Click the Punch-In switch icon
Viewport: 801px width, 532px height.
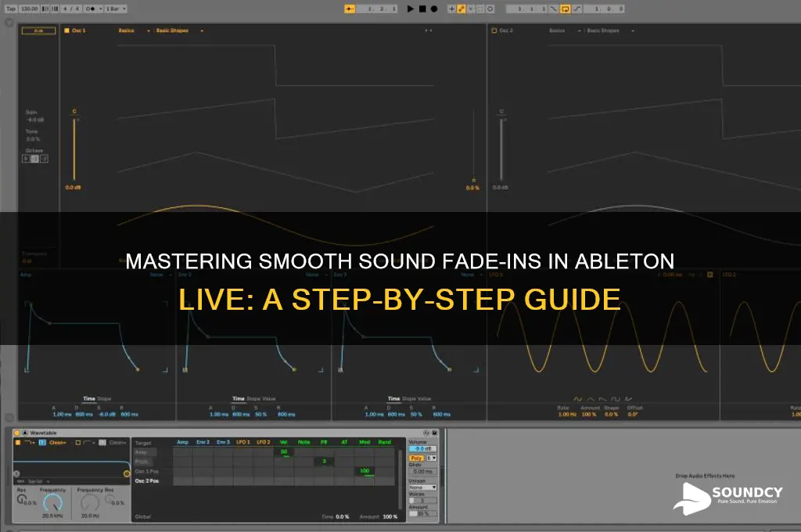point(554,9)
